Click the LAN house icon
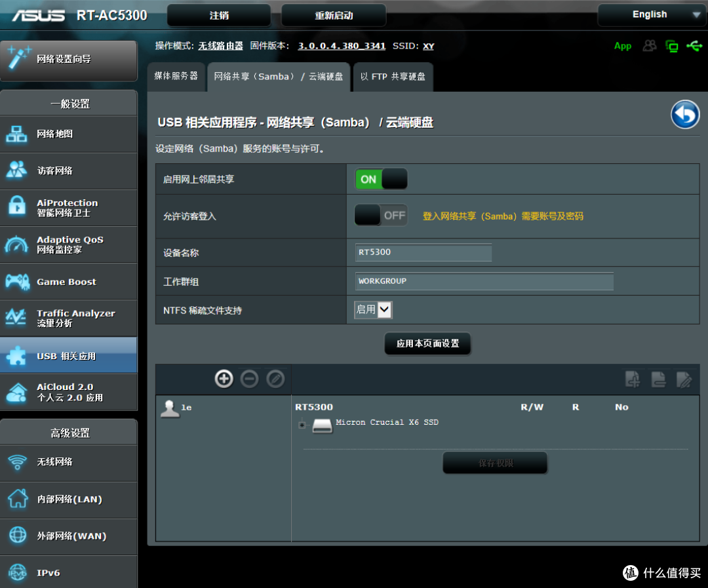Viewport: 708px width, 588px height. [18, 499]
